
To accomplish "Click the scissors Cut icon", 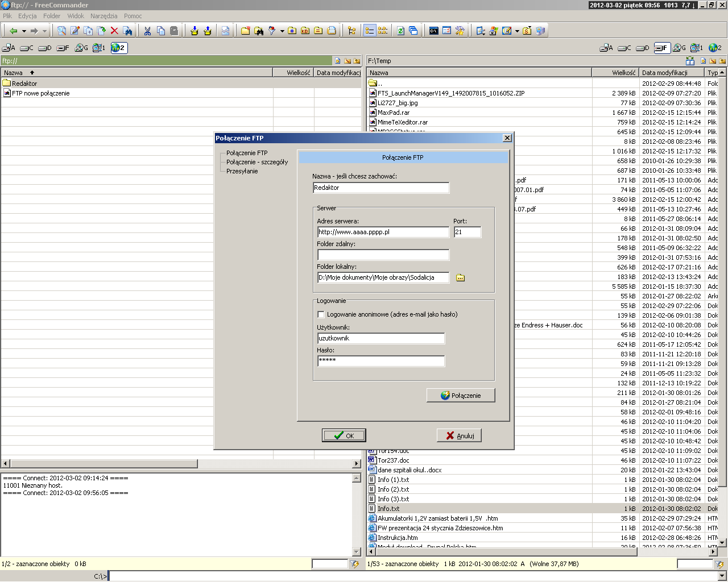I will click(x=147, y=31).
